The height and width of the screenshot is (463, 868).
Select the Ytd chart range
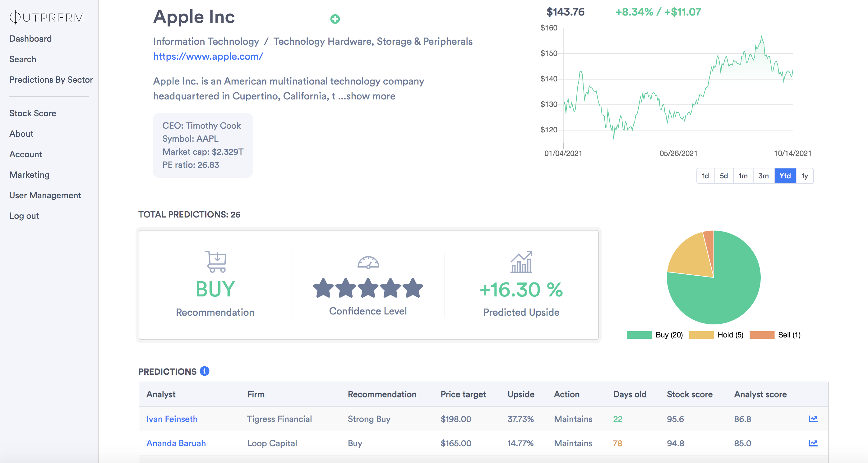point(785,176)
